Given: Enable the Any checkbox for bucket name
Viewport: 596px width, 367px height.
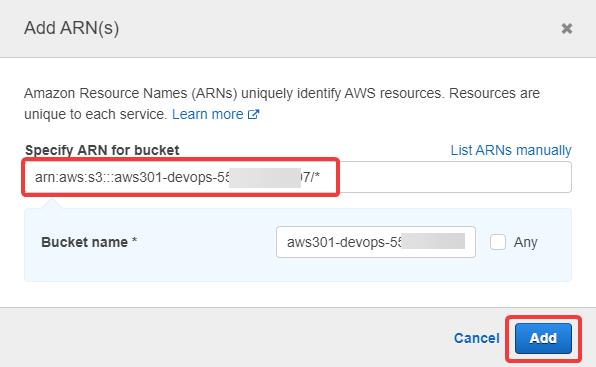Looking at the screenshot, I should tap(498, 242).
